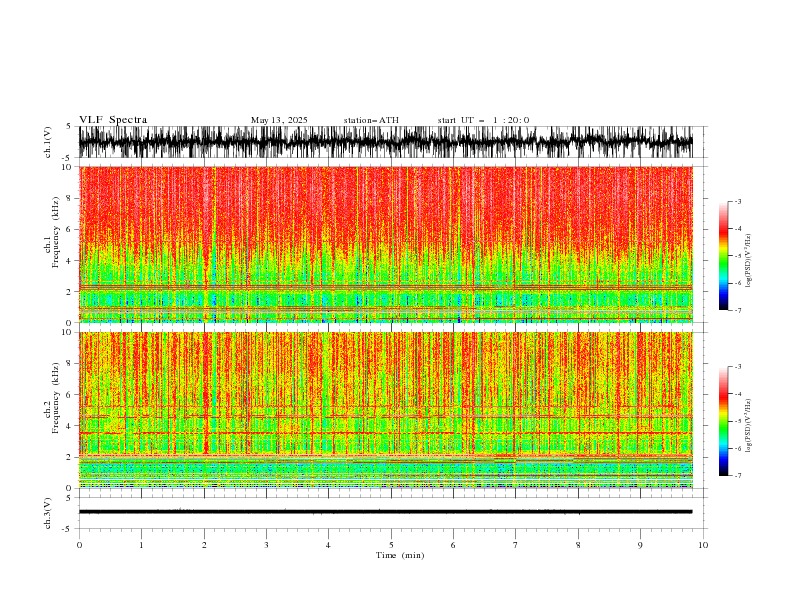Click the time axis tick label "2"
792x612 pixels.
204,545
